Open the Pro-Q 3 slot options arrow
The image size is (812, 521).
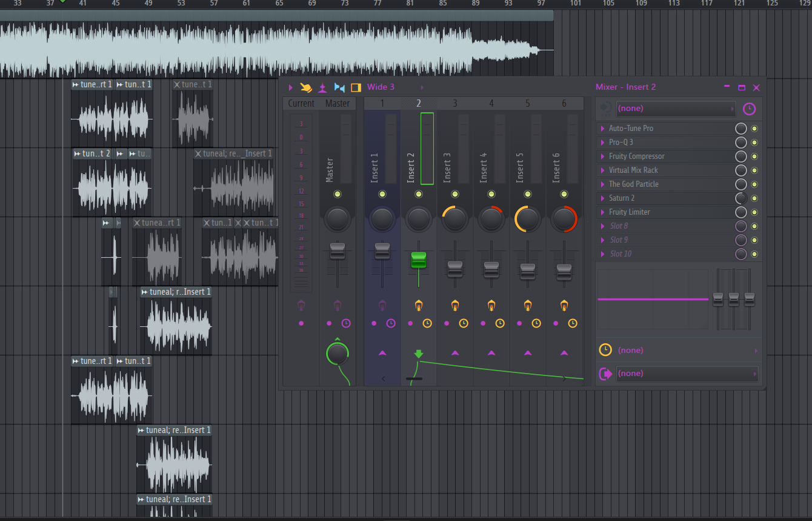(x=602, y=143)
